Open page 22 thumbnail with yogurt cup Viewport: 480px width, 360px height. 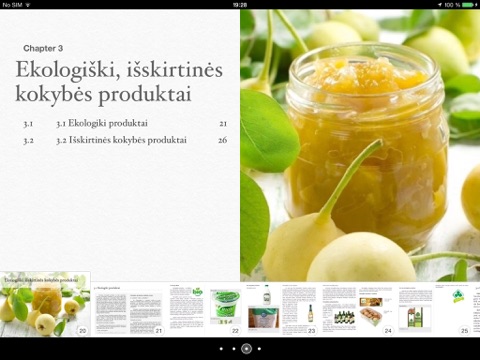205,310
